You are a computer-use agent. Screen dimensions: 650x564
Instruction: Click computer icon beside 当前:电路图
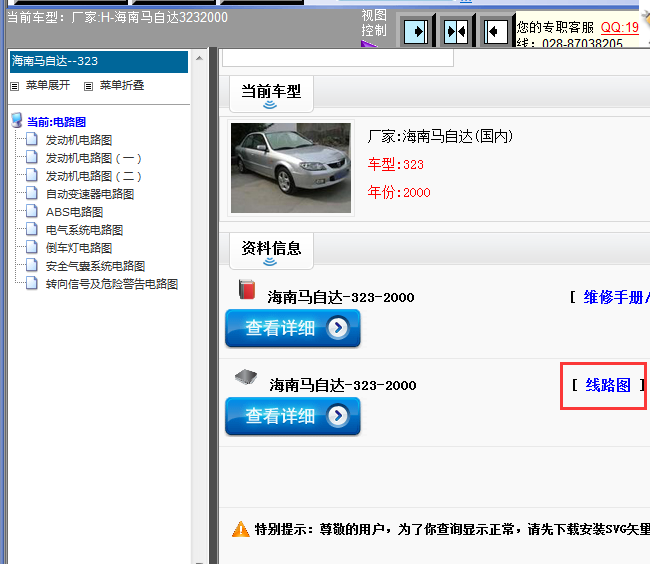[x=17, y=120]
